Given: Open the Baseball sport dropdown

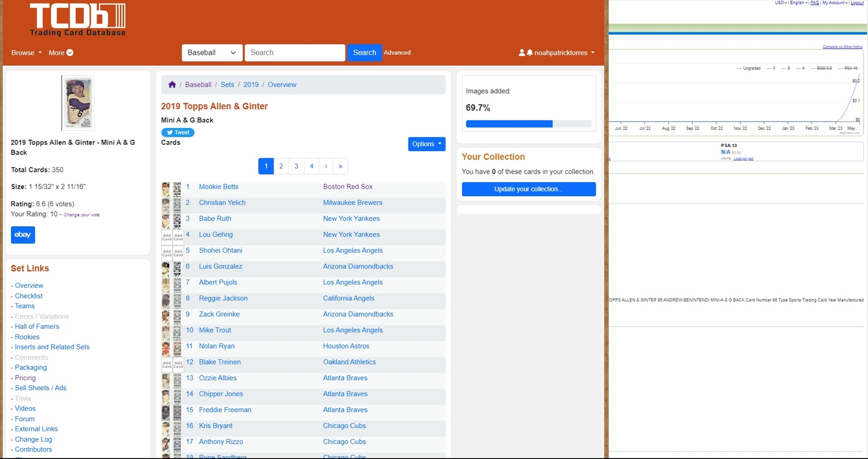Looking at the screenshot, I should tap(212, 53).
